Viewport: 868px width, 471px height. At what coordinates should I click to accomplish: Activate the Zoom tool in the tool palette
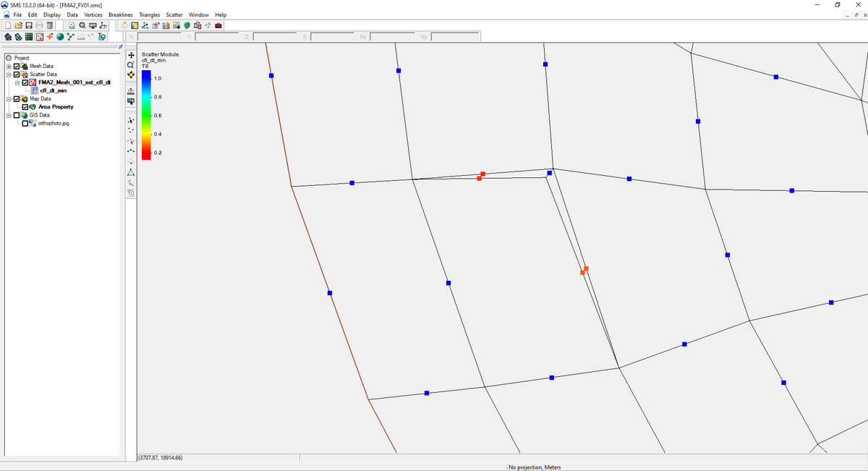(131, 65)
